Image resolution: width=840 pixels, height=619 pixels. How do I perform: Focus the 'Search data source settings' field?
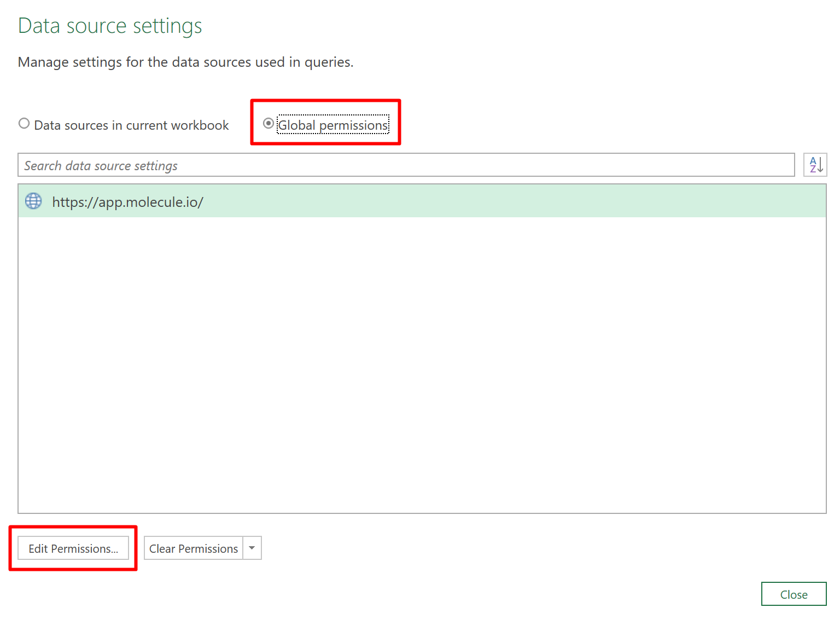(406, 165)
